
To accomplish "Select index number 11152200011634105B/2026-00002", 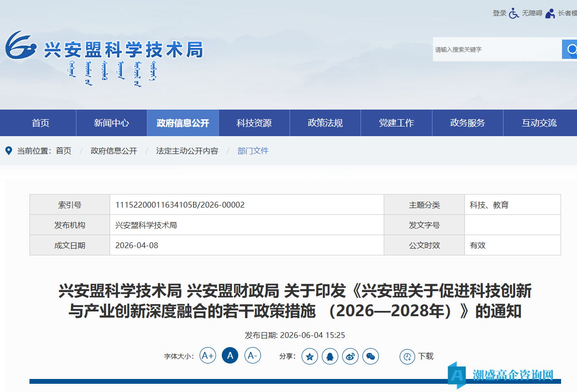I will click(x=180, y=205).
